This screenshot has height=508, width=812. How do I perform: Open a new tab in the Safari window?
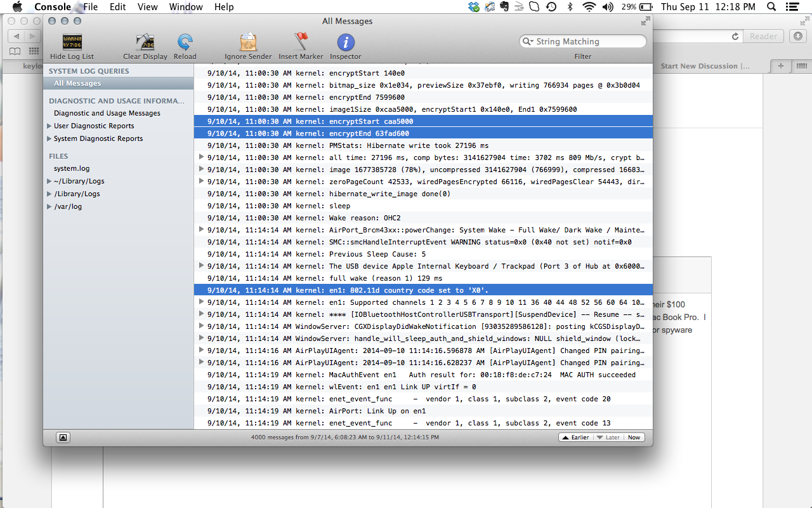(x=780, y=66)
